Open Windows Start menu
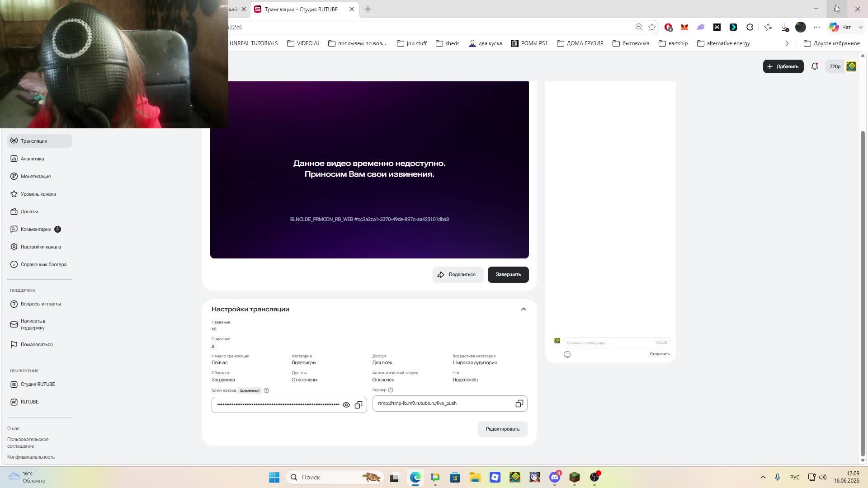 tap(274, 477)
